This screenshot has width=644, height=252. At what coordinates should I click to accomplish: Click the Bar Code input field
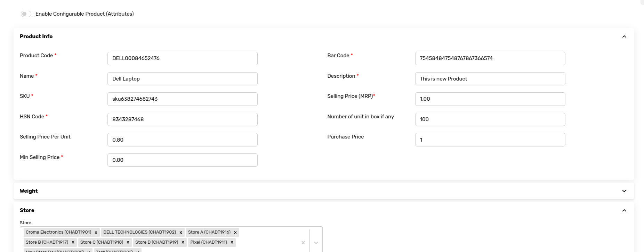point(490,58)
